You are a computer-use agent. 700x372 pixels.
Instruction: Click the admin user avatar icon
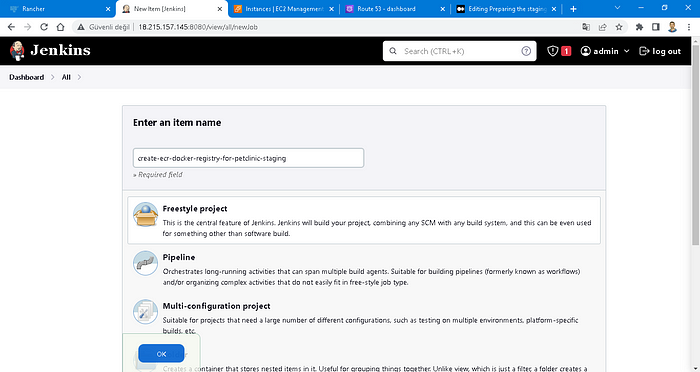(585, 51)
